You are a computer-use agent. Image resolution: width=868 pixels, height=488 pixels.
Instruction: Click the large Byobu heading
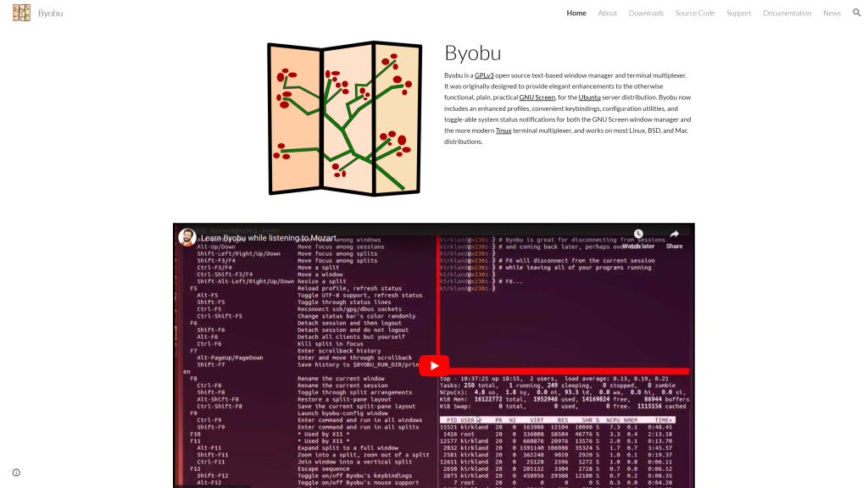473,53
